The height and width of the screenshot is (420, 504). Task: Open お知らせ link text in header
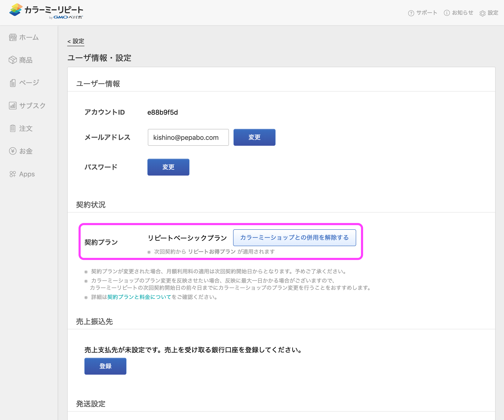(462, 13)
